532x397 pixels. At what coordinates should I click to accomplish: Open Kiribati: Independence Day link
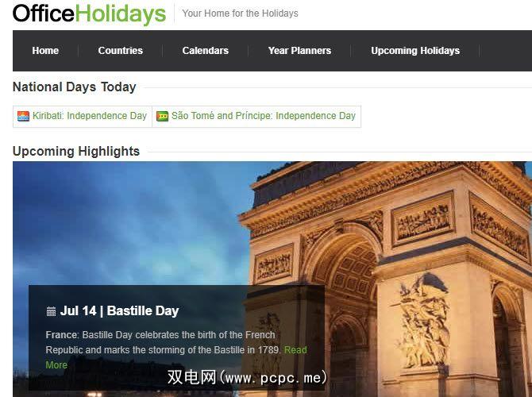(x=90, y=116)
